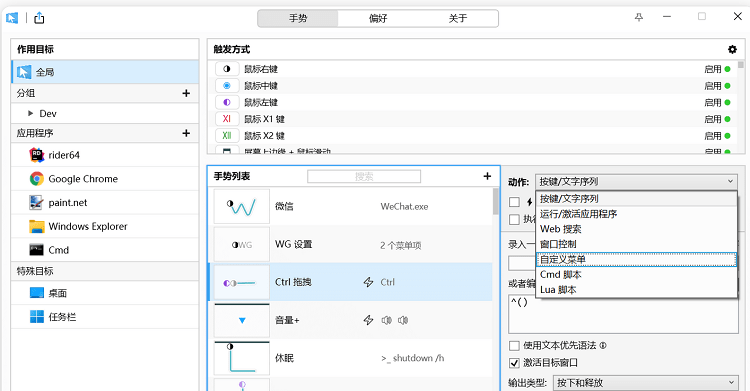Select the 任务栏 taskbar target icon
The image size is (750, 391).
(x=37, y=317)
